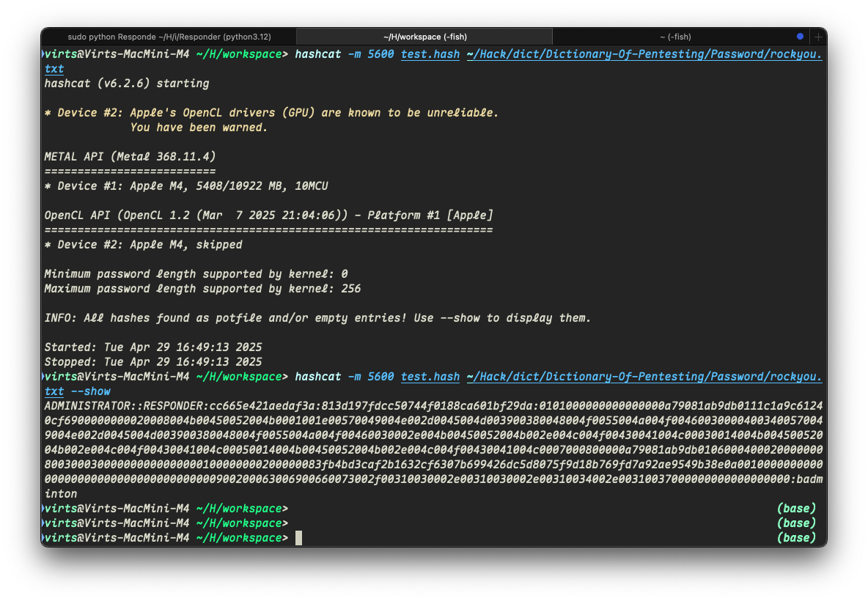
Task: Click 'Stopped: Tue Apr 29' timestamp line
Action: pos(153,362)
